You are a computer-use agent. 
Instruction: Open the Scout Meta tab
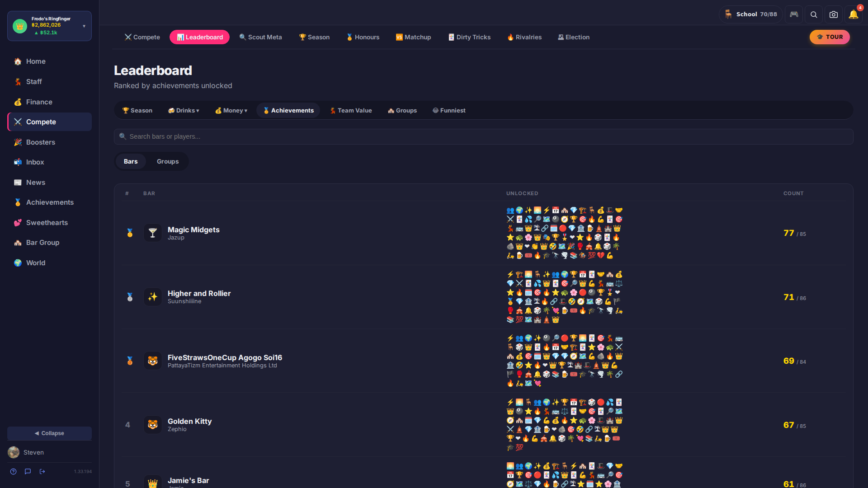pyautogui.click(x=260, y=37)
